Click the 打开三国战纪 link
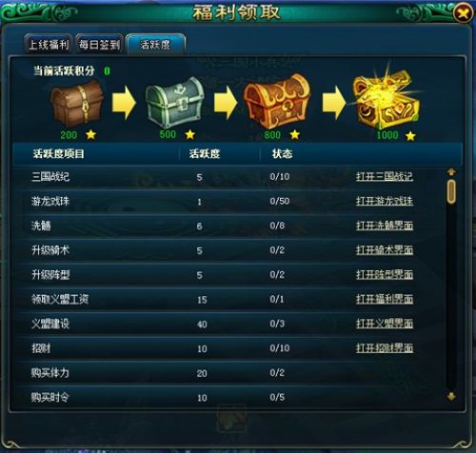 385,176
